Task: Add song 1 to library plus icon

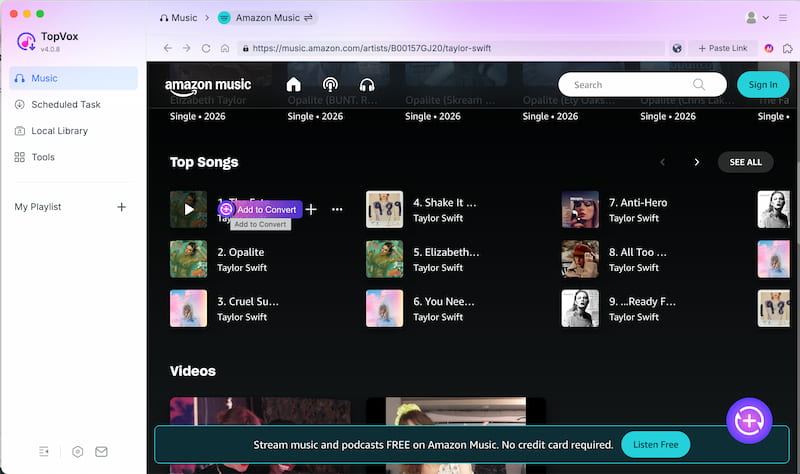Action: click(x=311, y=209)
